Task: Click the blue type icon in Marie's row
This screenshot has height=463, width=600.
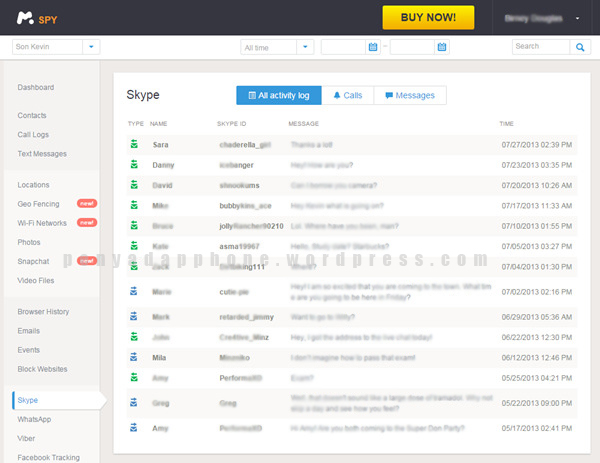Action: pyautogui.click(x=133, y=292)
